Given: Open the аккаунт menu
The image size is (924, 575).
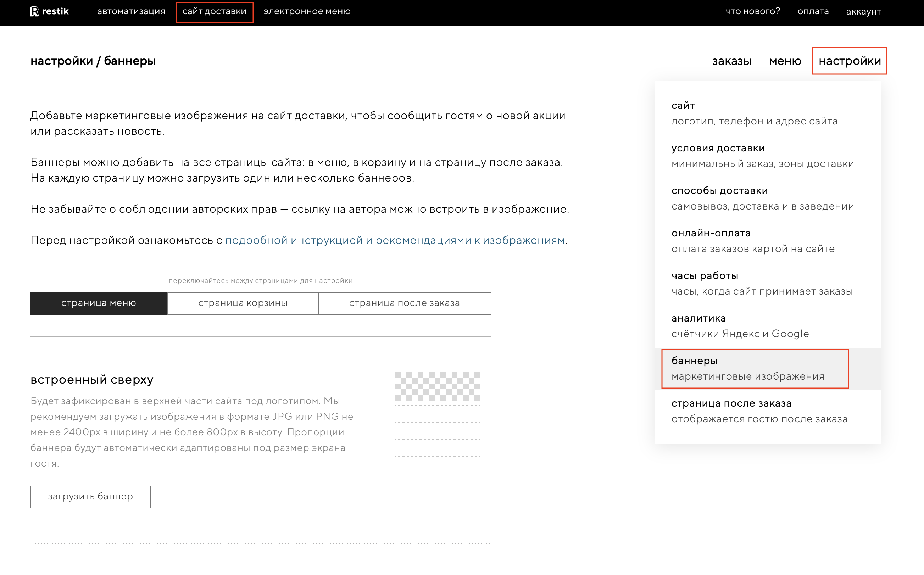Looking at the screenshot, I should pyautogui.click(x=863, y=11).
